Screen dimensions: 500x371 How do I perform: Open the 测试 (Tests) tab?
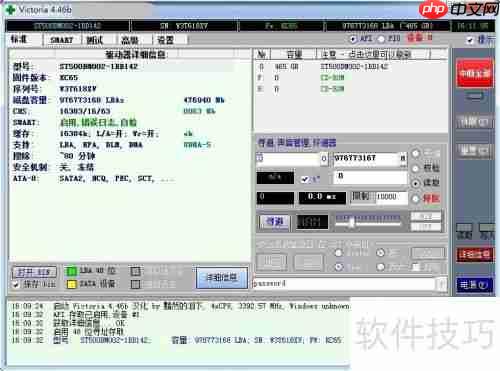(95, 40)
